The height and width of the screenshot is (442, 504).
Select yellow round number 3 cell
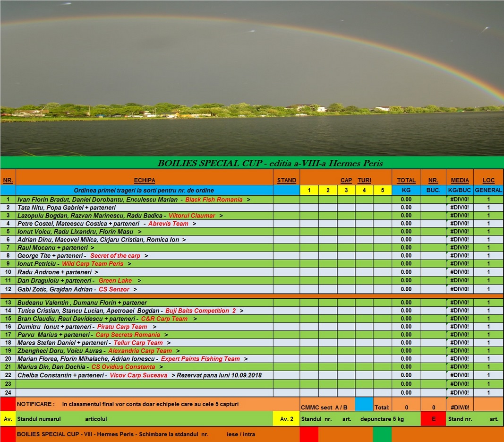(x=346, y=190)
